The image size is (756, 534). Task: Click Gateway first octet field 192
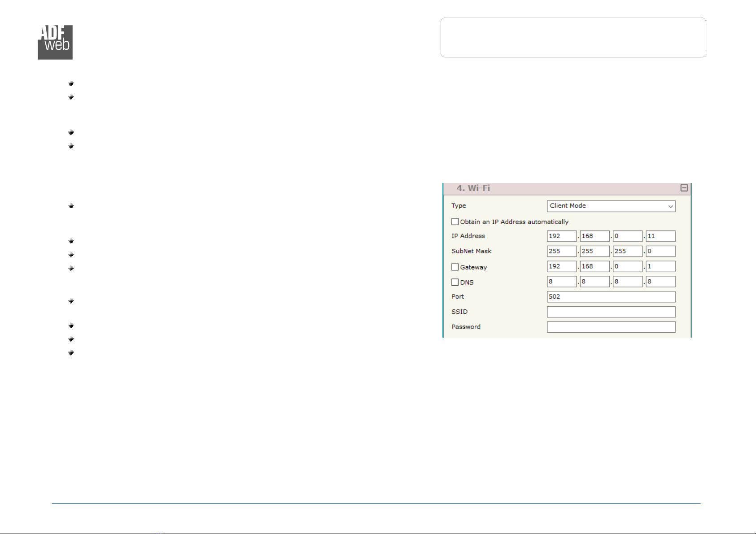click(562, 266)
